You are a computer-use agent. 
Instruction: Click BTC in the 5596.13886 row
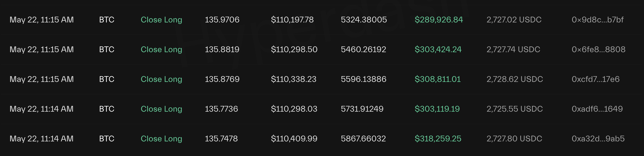click(x=107, y=79)
